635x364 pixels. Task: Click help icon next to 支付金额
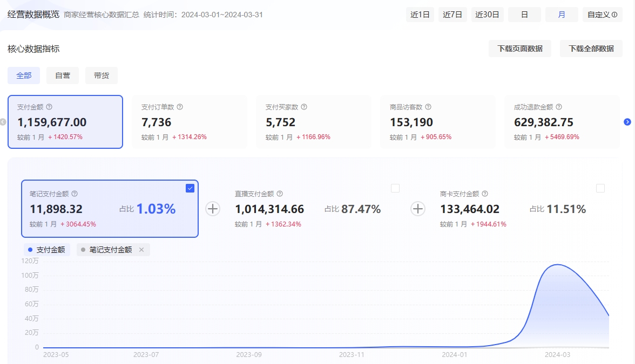pyautogui.click(x=49, y=107)
